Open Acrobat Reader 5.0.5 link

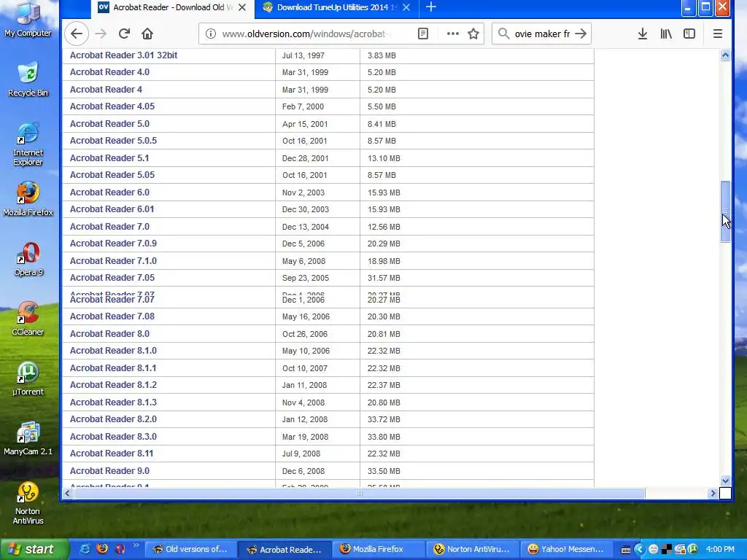113,141
